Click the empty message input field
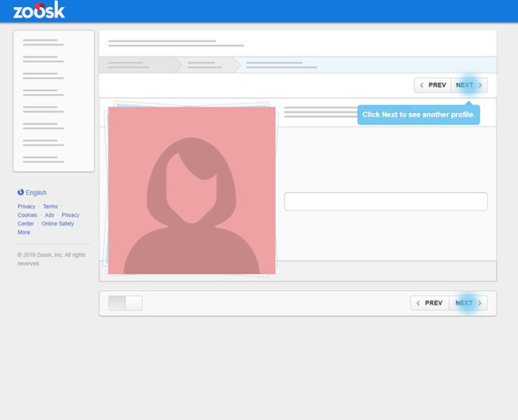Image resolution: width=518 pixels, height=420 pixels. point(386,202)
